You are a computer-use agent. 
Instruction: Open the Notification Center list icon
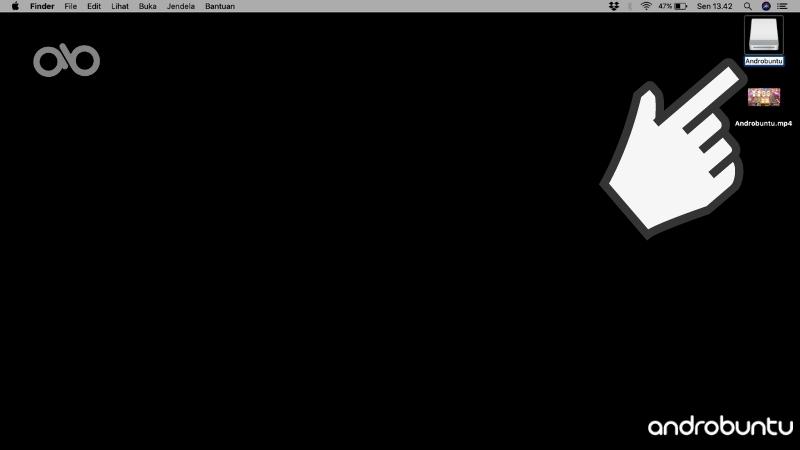[x=782, y=6]
